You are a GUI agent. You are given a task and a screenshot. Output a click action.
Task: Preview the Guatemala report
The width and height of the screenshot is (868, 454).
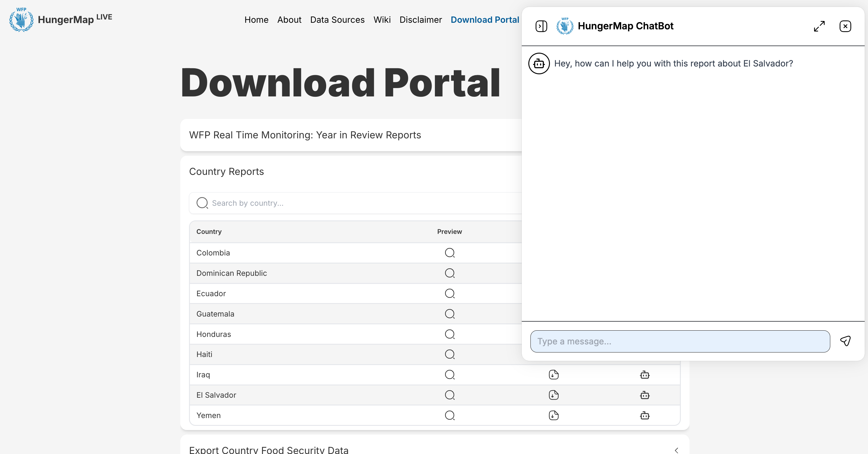click(450, 314)
